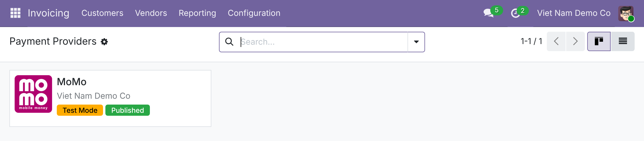Switch to List view
644x141 pixels.
coord(623,41)
